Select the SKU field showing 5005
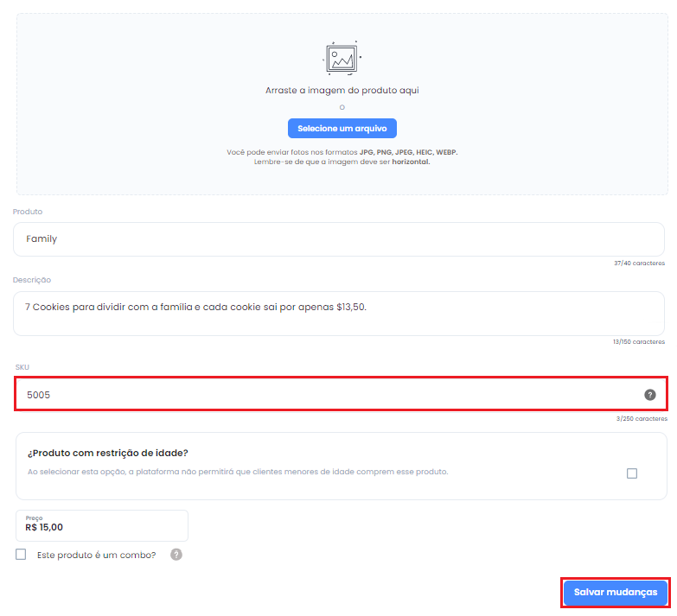 point(341,395)
